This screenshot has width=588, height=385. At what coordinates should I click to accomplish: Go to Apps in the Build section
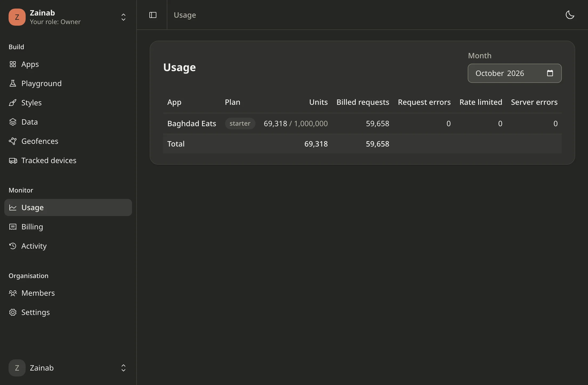68,64
